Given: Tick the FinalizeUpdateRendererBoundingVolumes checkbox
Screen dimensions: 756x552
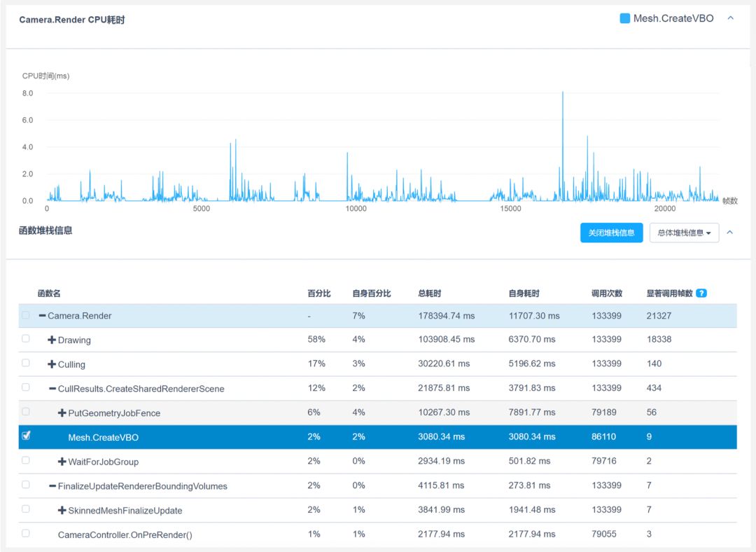Looking at the screenshot, I should (26, 485).
